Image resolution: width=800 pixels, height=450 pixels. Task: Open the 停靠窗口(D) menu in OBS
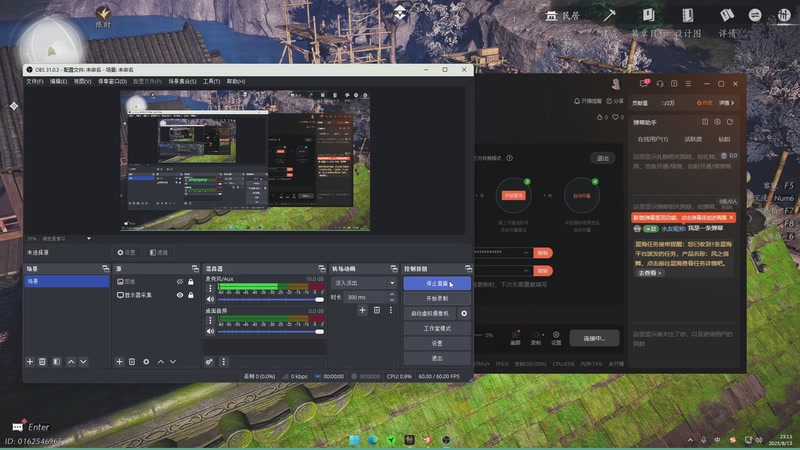click(112, 82)
